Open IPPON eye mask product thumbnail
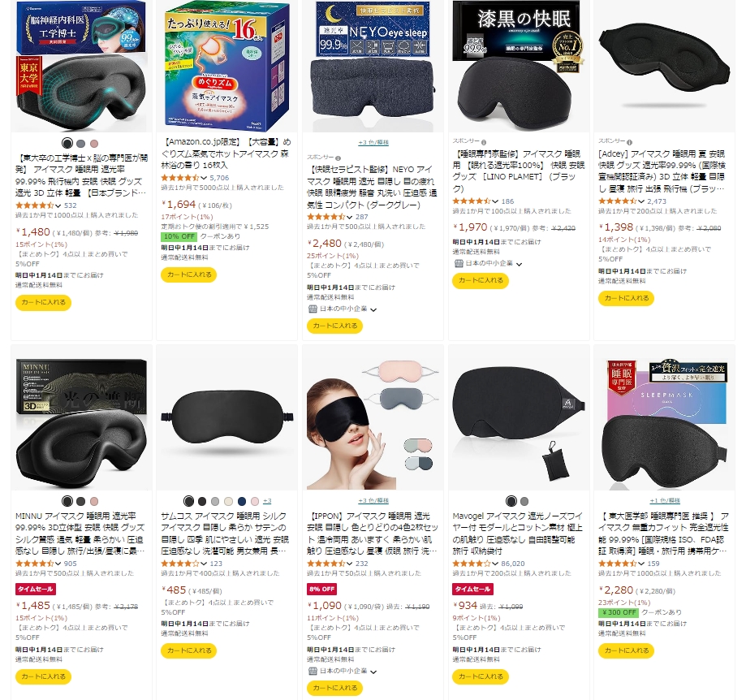746x700 pixels. point(372,419)
